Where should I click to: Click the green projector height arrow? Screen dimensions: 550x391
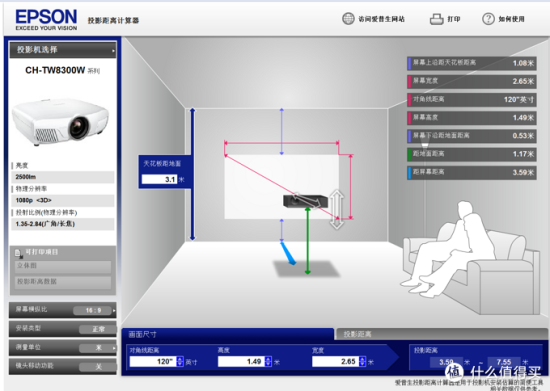coord(308,241)
